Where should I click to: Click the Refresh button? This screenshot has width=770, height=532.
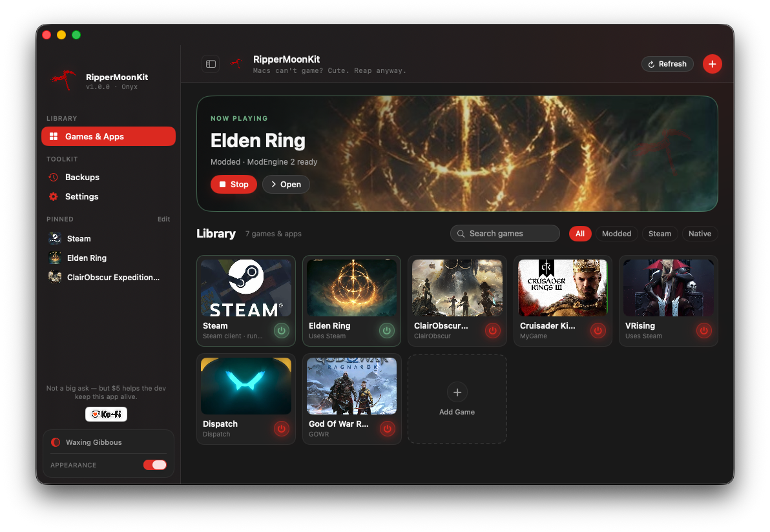667,64
